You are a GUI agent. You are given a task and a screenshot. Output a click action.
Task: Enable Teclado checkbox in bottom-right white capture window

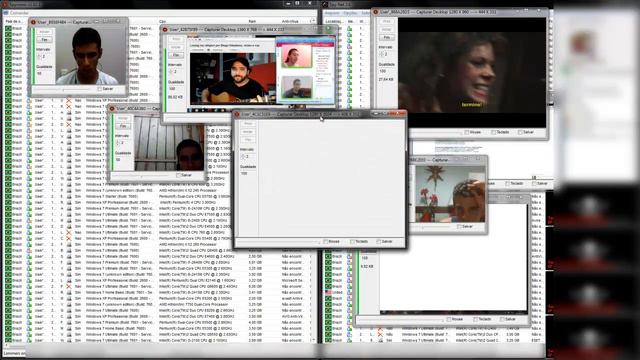pos(476,319)
